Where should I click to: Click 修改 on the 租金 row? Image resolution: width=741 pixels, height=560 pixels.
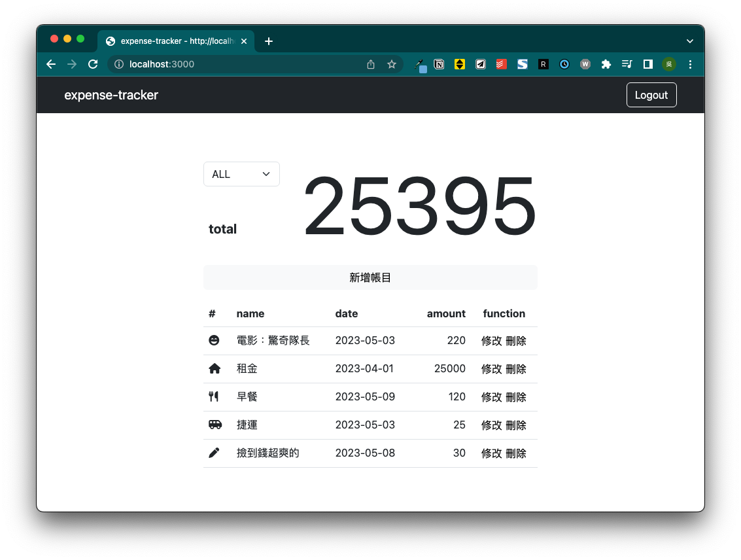tap(492, 368)
